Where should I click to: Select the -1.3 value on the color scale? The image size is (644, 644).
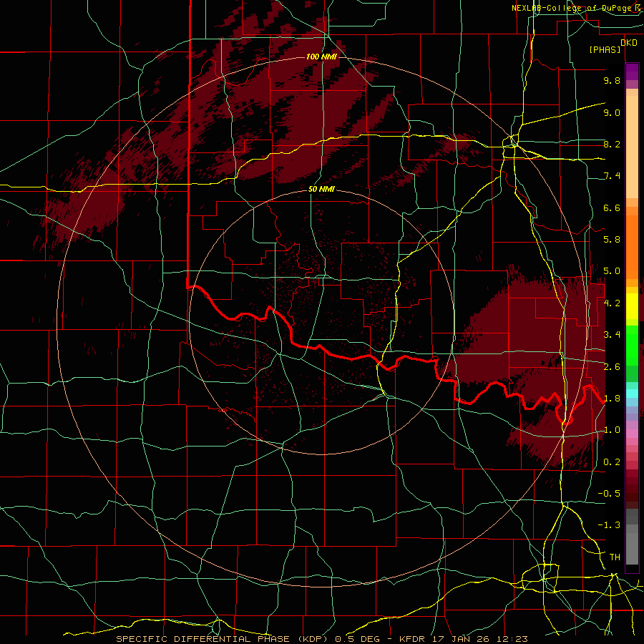609,525
